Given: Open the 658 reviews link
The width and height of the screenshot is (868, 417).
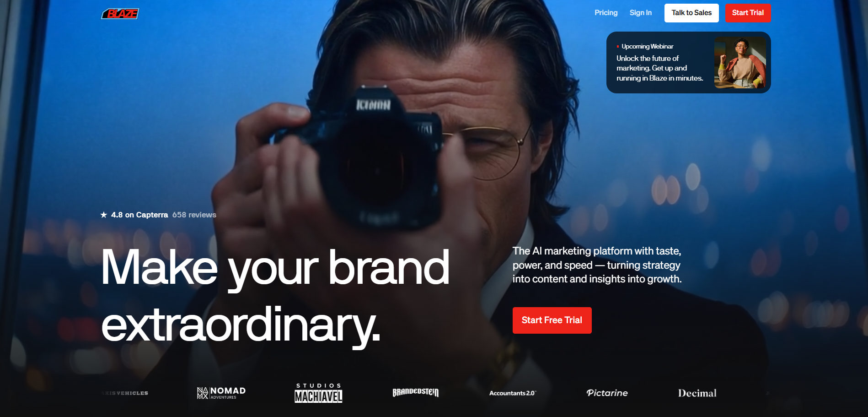Looking at the screenshot, I should 194,215.
